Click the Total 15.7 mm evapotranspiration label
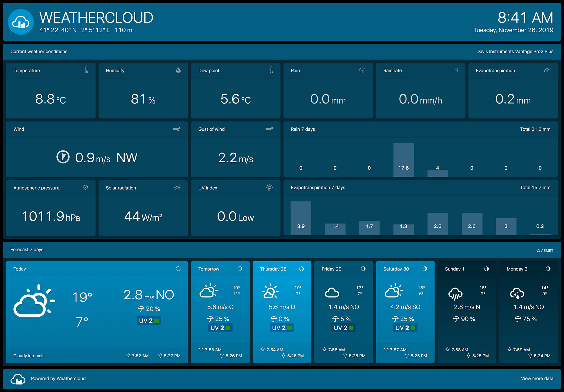Viewport: 564px width, 392px height. click(x=535, y=187)
